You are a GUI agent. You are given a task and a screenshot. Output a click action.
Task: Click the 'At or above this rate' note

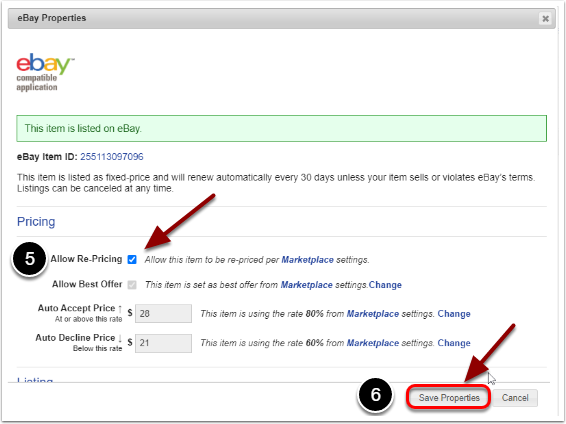pyautogui.click(x=88, y=319)
